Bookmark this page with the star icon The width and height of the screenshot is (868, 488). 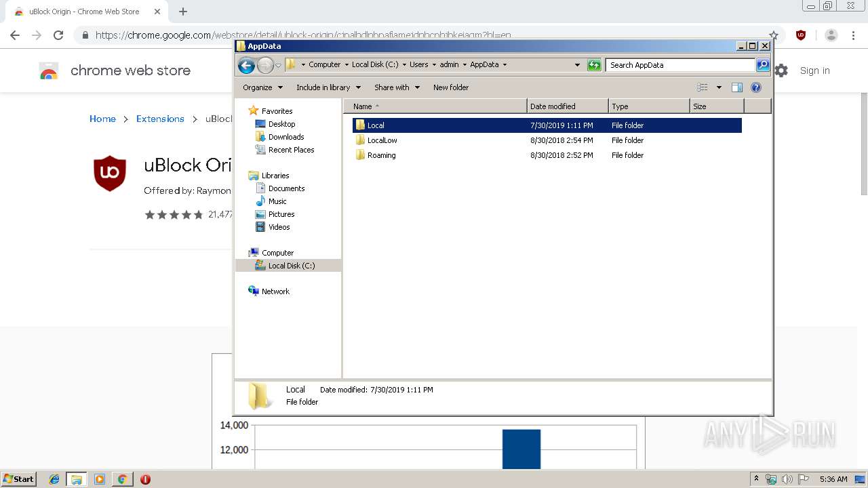773,35
